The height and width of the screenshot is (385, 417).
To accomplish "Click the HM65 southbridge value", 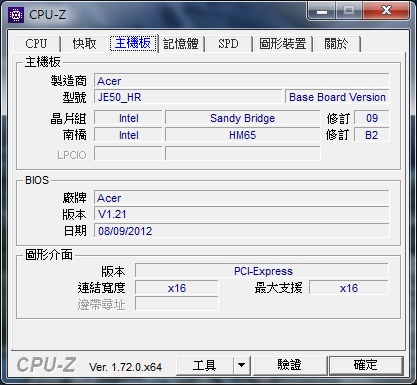I will pos(243,135).
